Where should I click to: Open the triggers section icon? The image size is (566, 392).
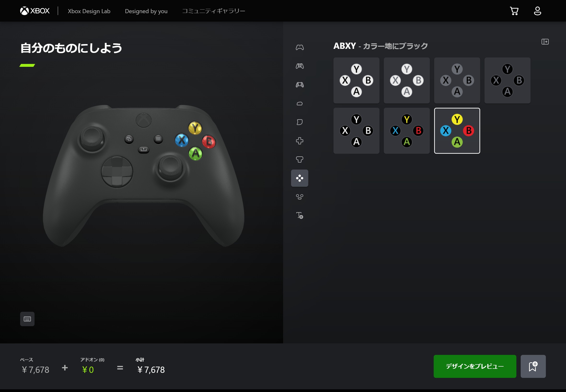(299, 122)
